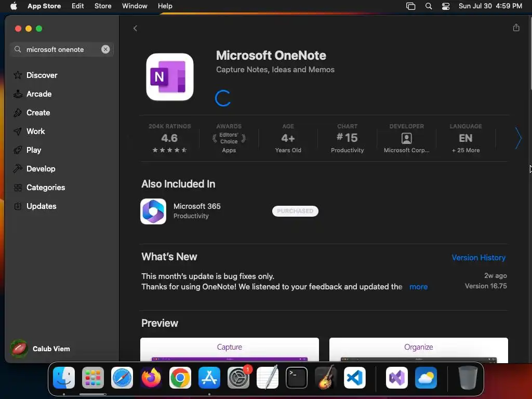Open Control Center in menu bar

445,6
